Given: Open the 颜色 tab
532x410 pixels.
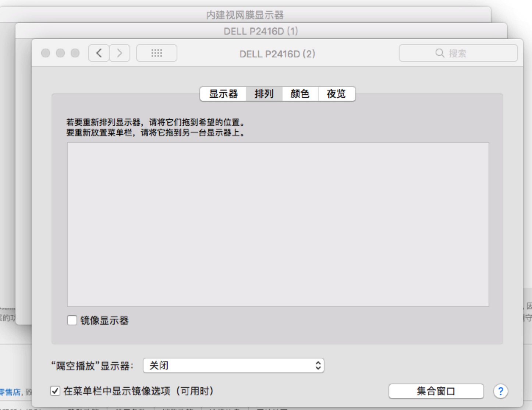Looking at the screenshot, I should (300, 94).
